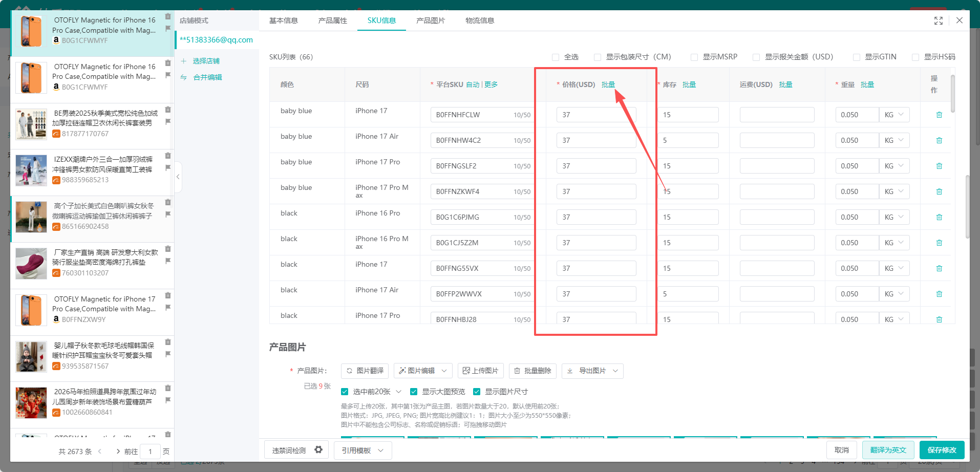This screenshot has height=472, width=980.
Task: Click freight field for SKU B0G1C6PJMG
Action: click(777, 217)
